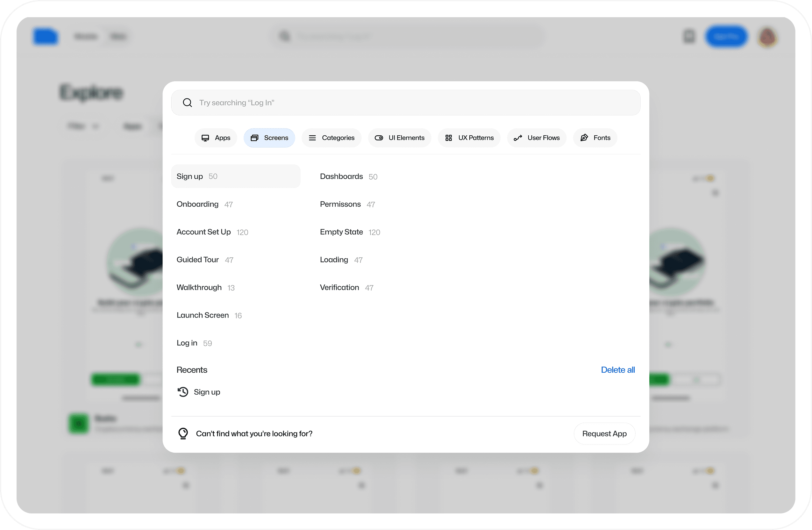This screenshot has height=530, width=812.
Task: Click the Request App button
Action: 604,433
